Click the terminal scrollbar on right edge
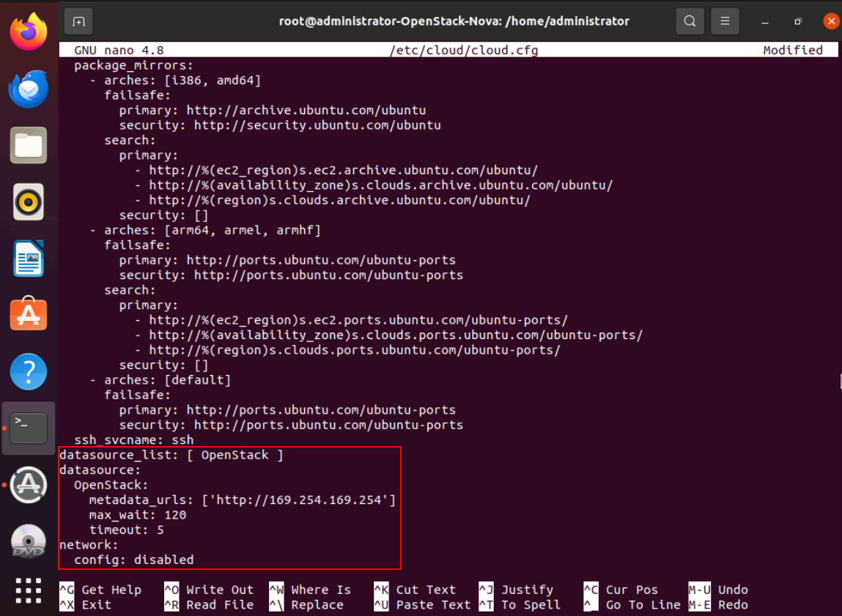 [x=839, y=381]
